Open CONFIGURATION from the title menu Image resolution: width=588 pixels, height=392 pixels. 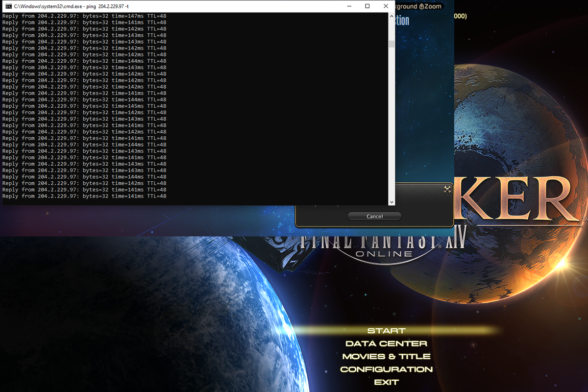[x=386, y=369]
